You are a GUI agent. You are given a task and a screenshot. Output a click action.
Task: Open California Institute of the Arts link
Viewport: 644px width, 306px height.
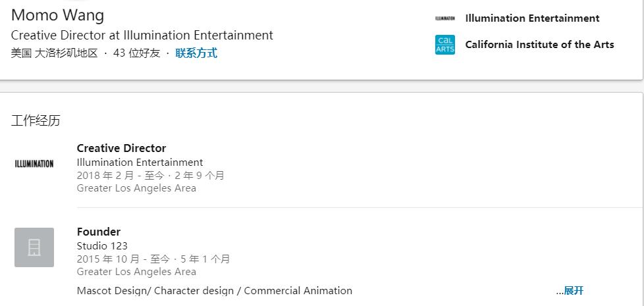(539, 45)
